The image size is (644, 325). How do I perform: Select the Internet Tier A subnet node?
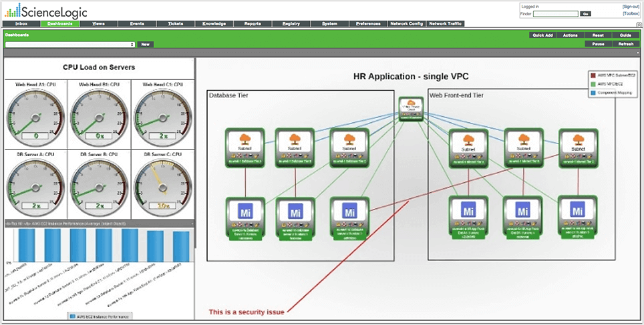click(468, 149)
